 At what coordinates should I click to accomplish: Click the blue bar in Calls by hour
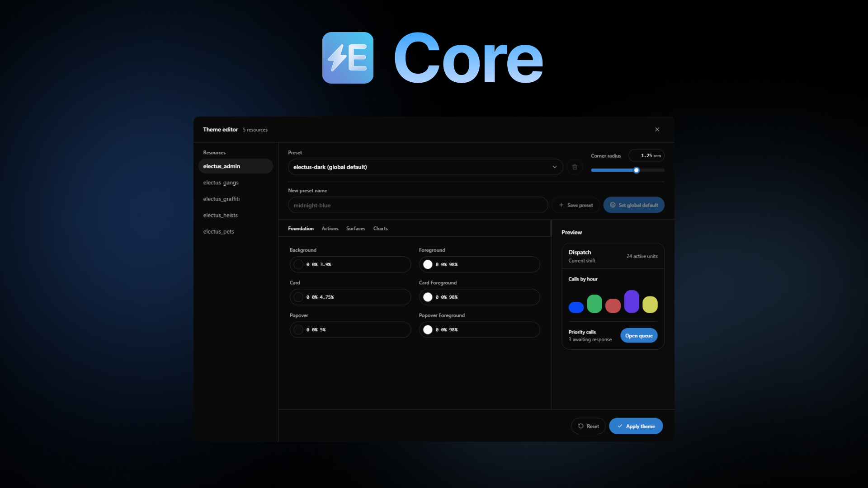coord(576,307)
